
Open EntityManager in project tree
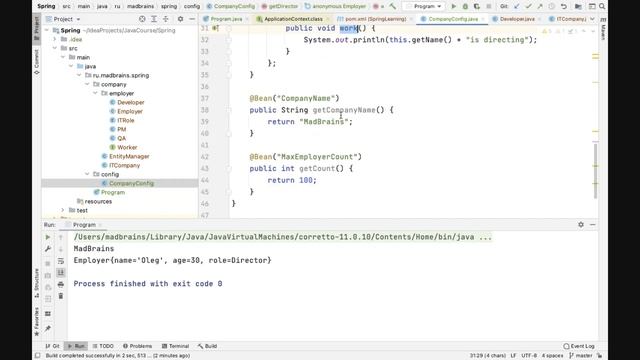(129, 156)
